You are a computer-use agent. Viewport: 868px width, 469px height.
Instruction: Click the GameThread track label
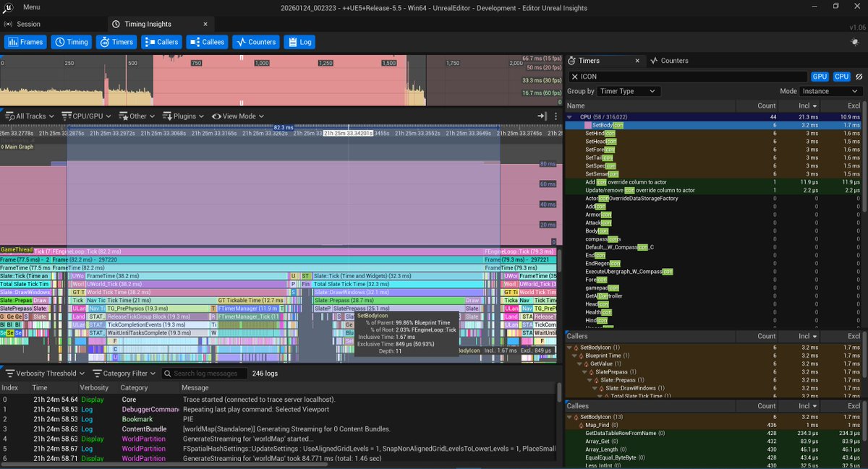(17, 249)
